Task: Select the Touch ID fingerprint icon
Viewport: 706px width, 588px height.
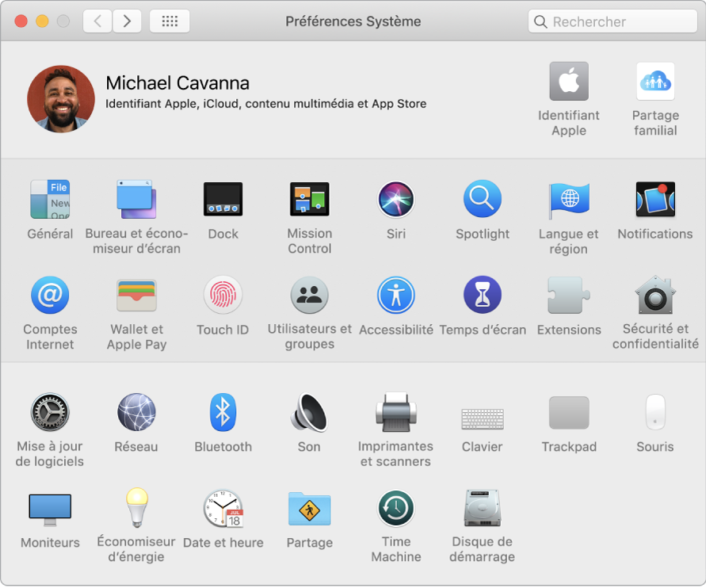Action: pos(223,296)
